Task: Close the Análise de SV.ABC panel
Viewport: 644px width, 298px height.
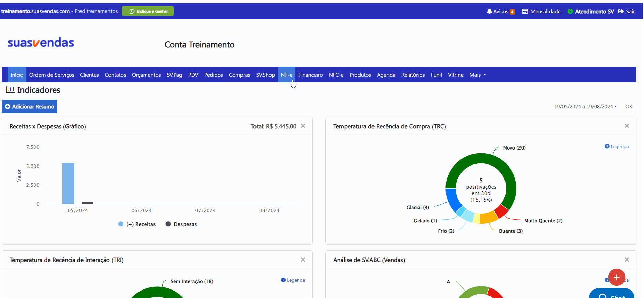Action: click(x=627, y=260)
